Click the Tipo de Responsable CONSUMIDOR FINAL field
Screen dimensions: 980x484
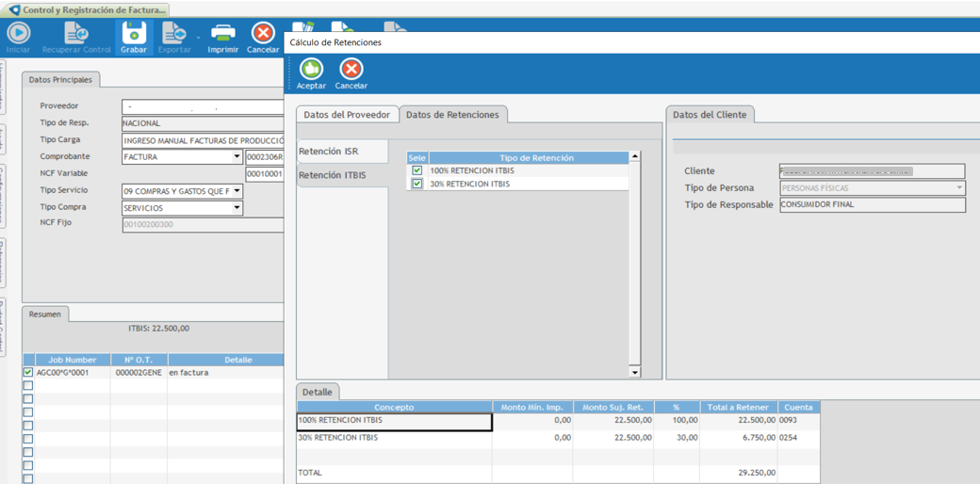873,205
